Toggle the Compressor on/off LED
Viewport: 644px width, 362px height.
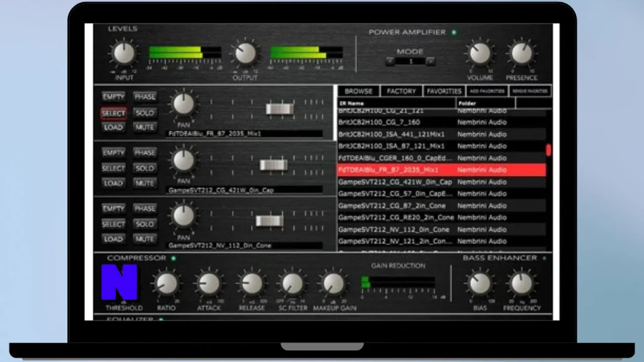coord(174,258)
